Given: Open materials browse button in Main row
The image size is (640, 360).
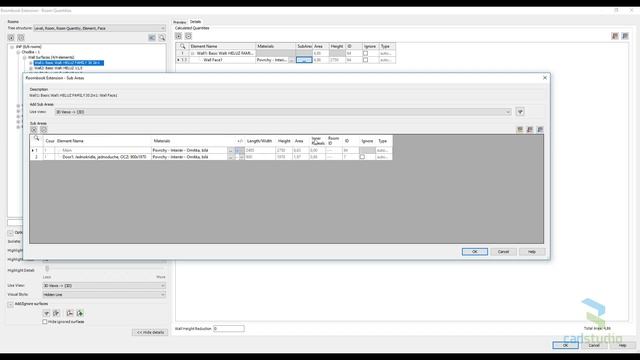Looking at the screenshot, I should pyautogui.click(x=231, y=151).
